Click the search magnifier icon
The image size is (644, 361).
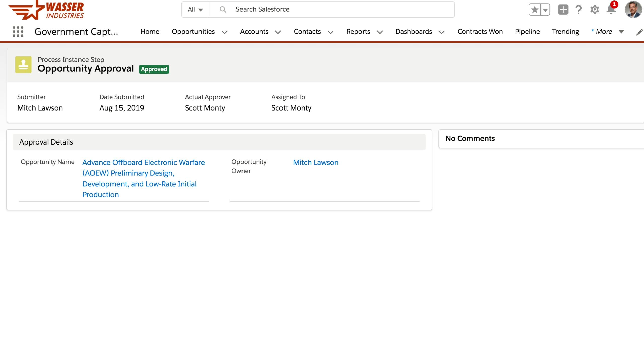[223, 9]
